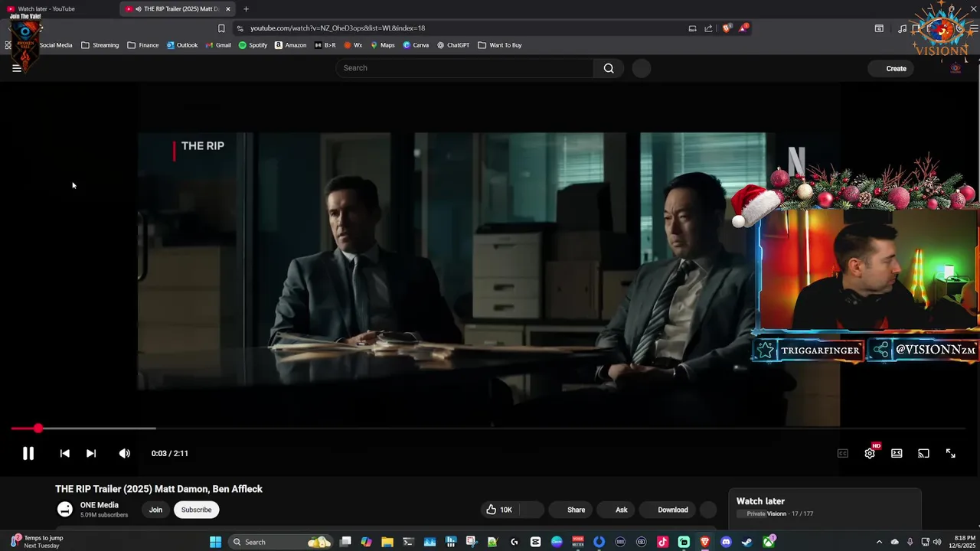Open the Outlook bookmark
The image size is (980, 551).
pyautogui.click(x=182, y=45)
